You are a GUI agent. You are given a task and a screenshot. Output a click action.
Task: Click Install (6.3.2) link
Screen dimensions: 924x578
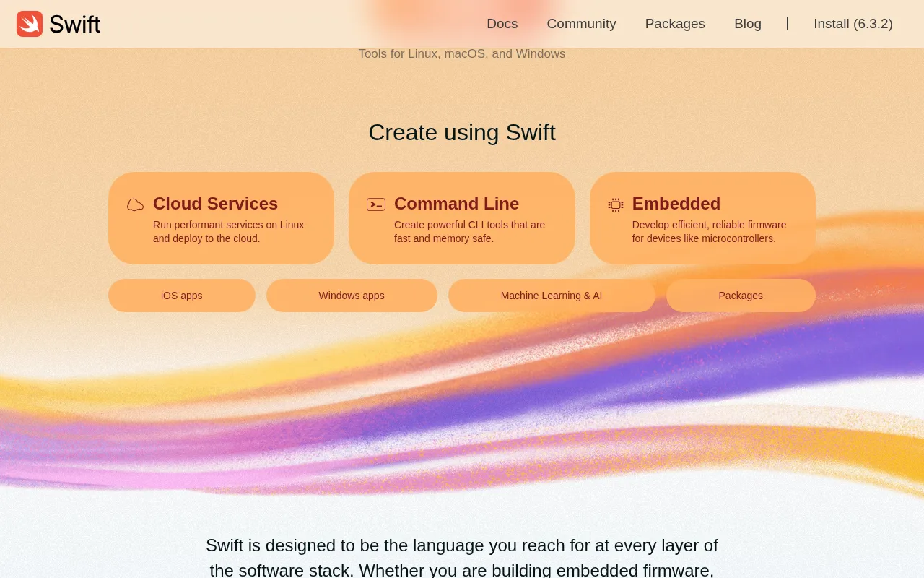coord(853,24)
